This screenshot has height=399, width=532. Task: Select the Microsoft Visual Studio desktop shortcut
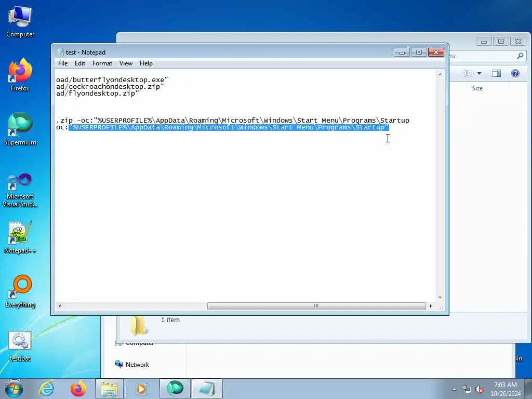tap(20, 190)
